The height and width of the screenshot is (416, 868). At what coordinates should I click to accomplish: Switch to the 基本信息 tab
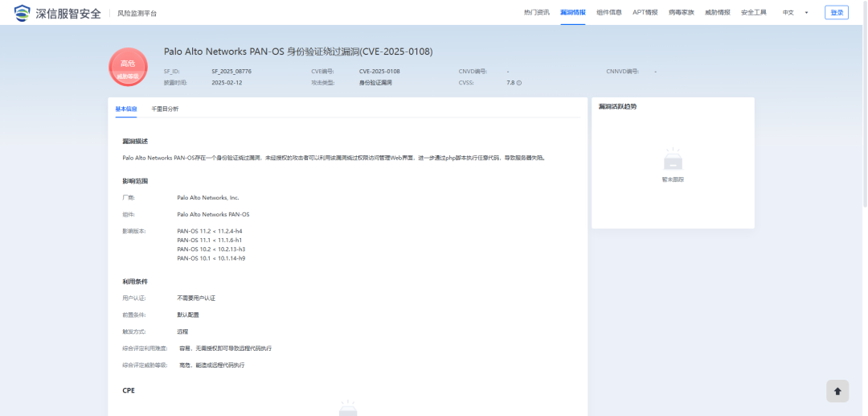(x=126, y=109)
